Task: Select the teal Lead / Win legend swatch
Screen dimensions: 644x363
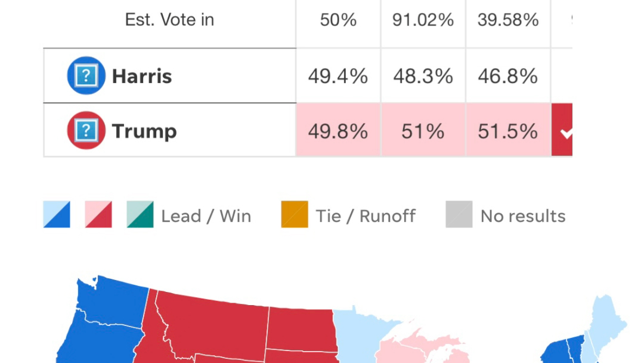Action: click(140, 214)
